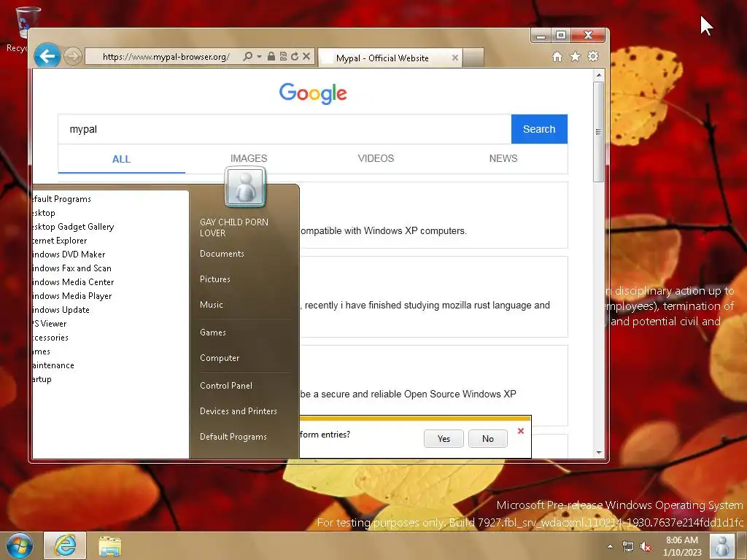
Task: Open Documents from the Start menu
Action: click(222, 254)
